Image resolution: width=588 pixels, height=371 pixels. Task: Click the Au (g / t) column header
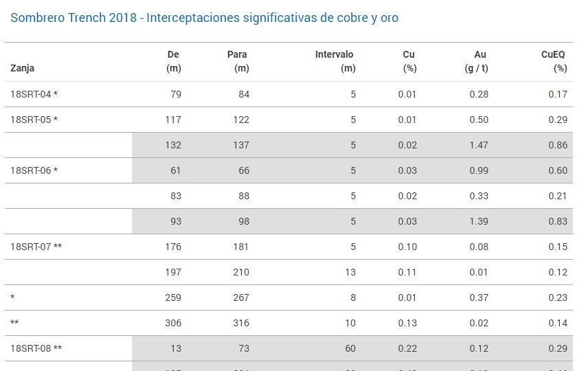pos(476,61)
